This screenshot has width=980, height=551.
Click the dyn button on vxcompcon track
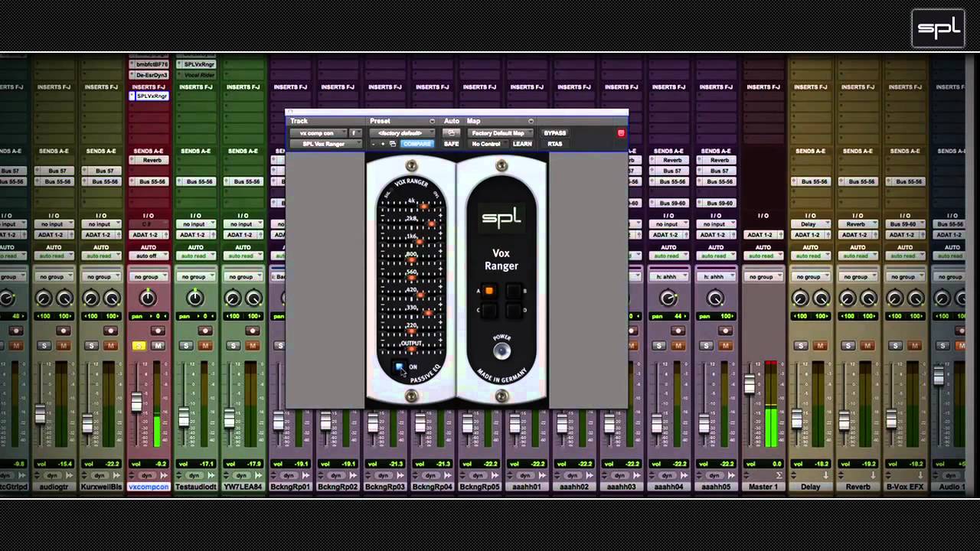pyautogui.click(x=149, y=475)
